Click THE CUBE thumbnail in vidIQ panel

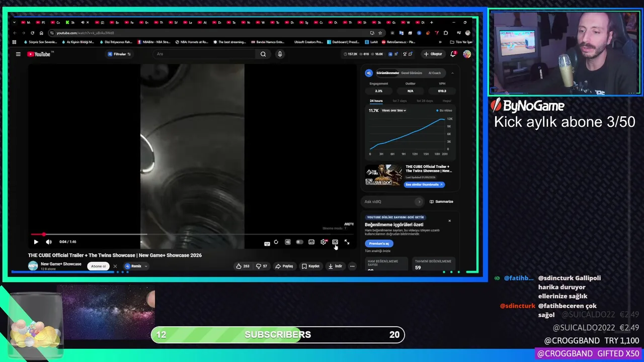pos(384,175)
